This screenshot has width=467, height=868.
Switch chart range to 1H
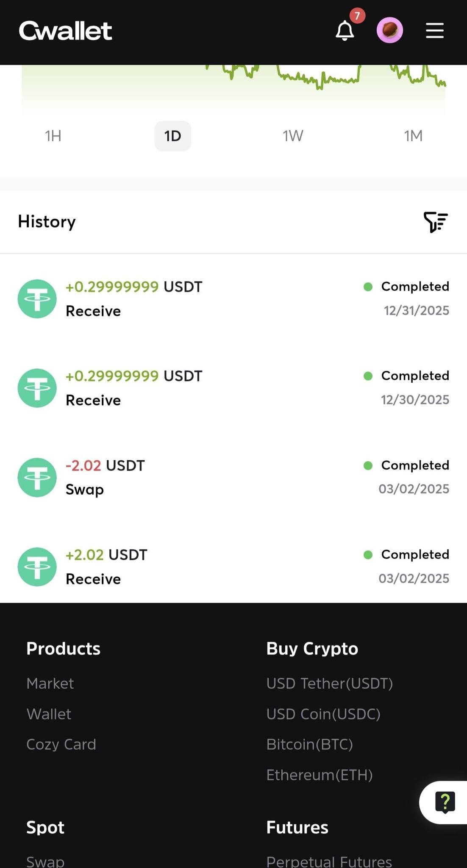(53, 136)
